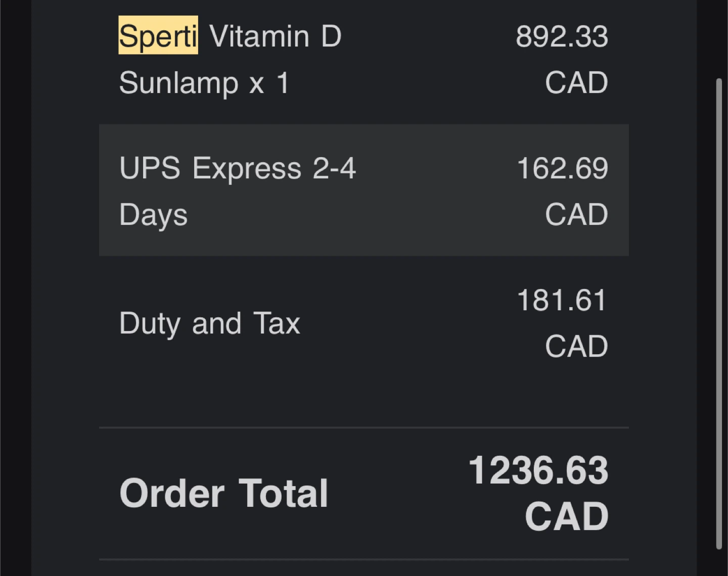
Task: Click CAD under the 181.61 duty amount
Action: pos(576,347)
